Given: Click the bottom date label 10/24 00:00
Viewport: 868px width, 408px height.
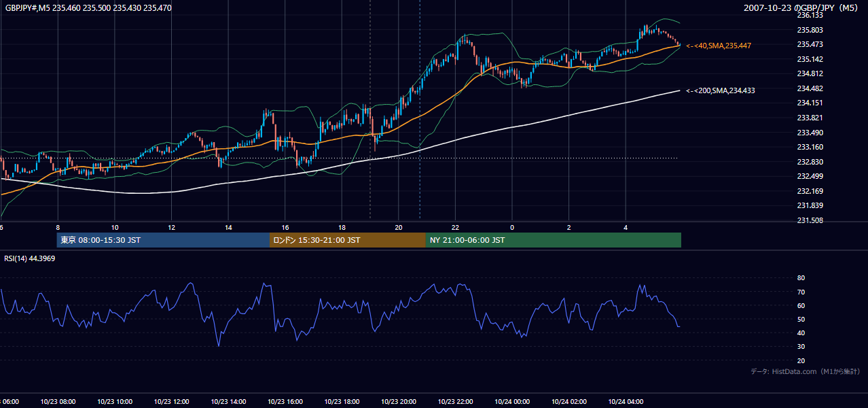Looking at the screenshot, I should [512, 402].
